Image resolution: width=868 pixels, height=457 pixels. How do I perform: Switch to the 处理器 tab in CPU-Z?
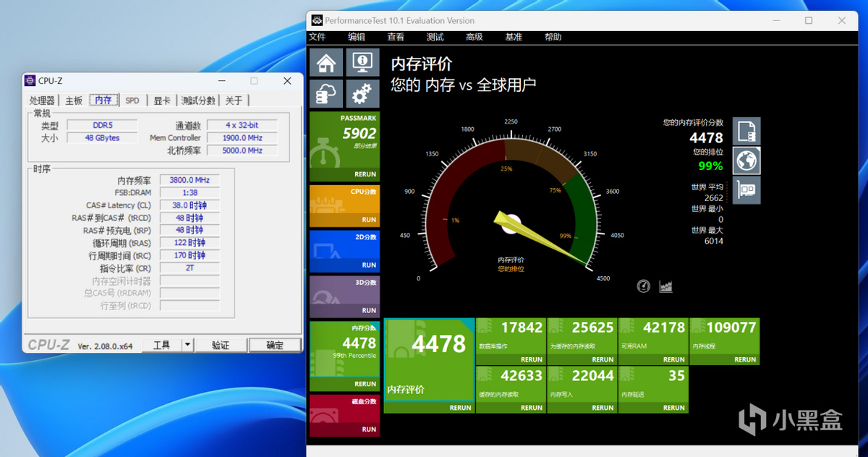coord(42,101)
